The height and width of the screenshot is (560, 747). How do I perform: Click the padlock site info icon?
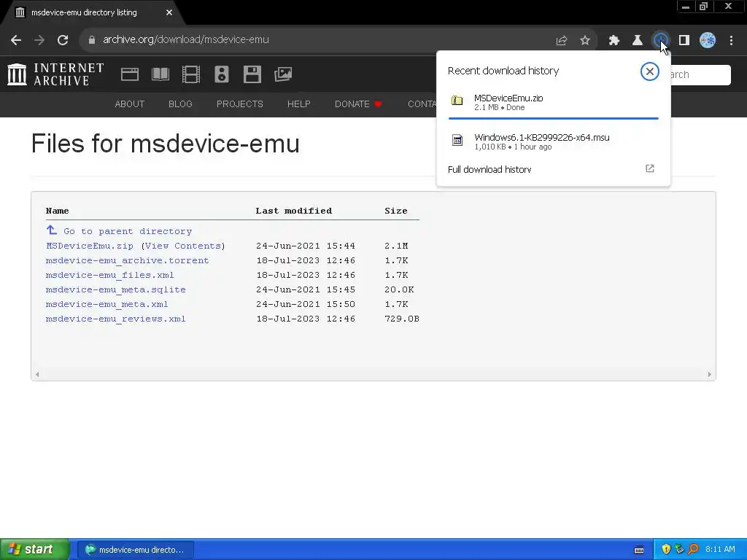(91, 40)
